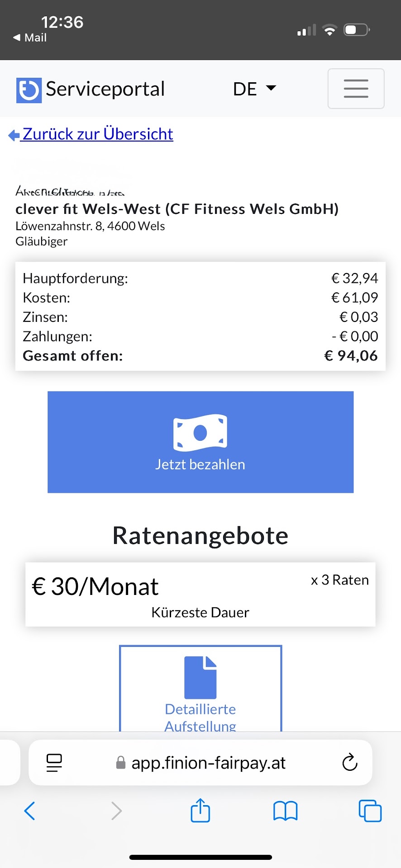Select the € 30/Monat installment offer
The width and height of the screenshot is (401, 868).
click(200, 594)
